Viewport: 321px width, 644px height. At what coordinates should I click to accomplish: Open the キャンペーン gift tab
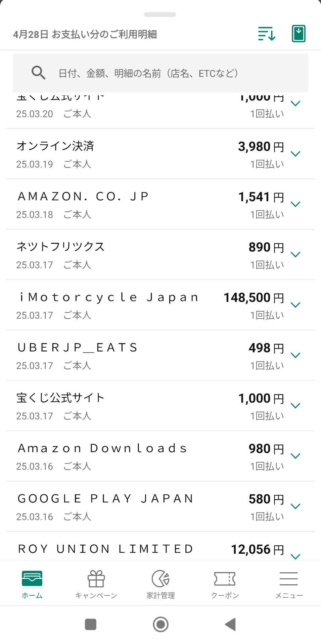pos(96,584)
